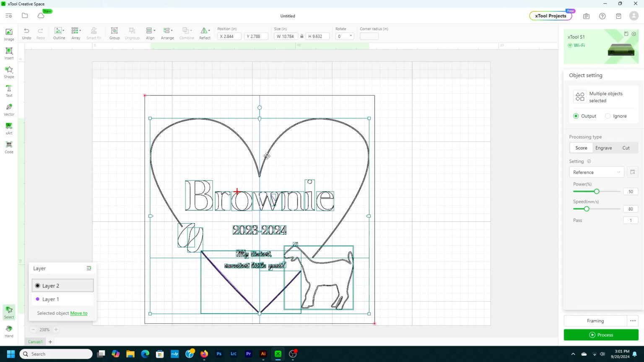
Task: Click the Rotate angle input field
Action: (x=345, y=36)
